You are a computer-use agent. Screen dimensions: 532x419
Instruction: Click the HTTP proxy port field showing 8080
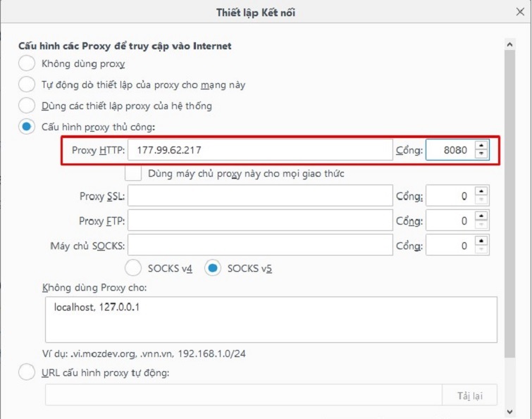coord(450,150)
